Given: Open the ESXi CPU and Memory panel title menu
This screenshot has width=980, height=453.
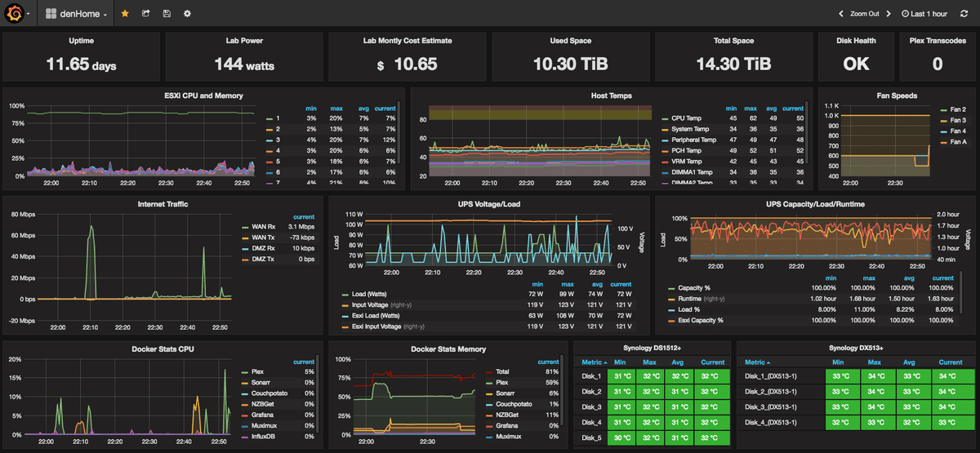Looking at the screenshot, I should 204,95.
